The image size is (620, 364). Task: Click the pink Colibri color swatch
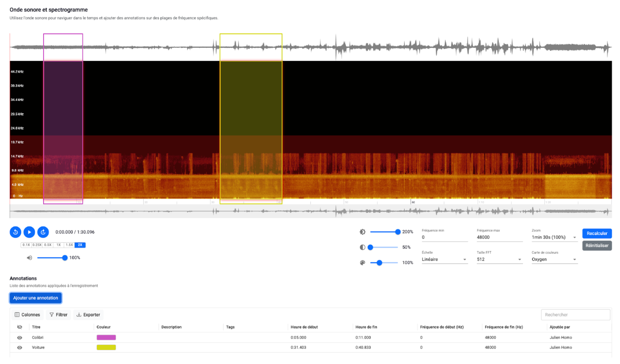click(x=106, y=338)
